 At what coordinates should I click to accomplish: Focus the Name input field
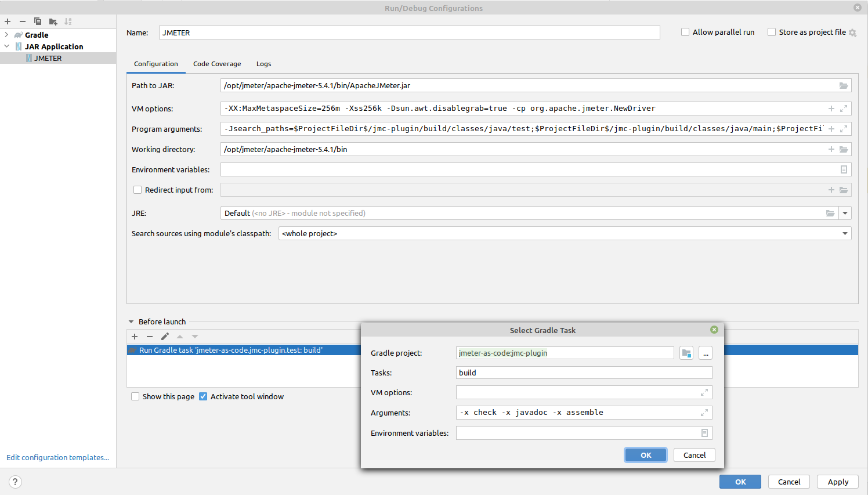pyautogui.click(x=409, y=32)
